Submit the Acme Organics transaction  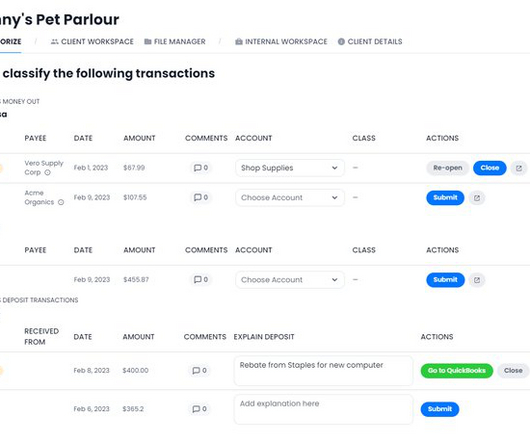tap(445, 198)
